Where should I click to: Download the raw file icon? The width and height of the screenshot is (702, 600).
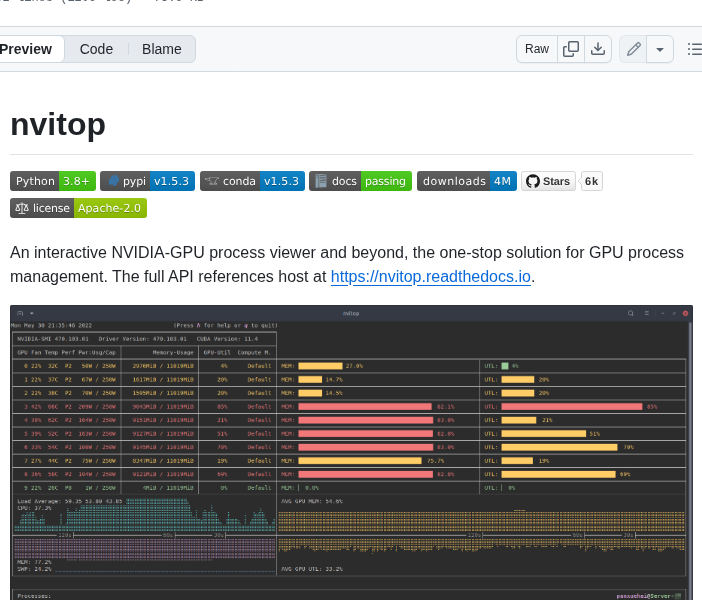pyautogui.click(x=598, y=49)
